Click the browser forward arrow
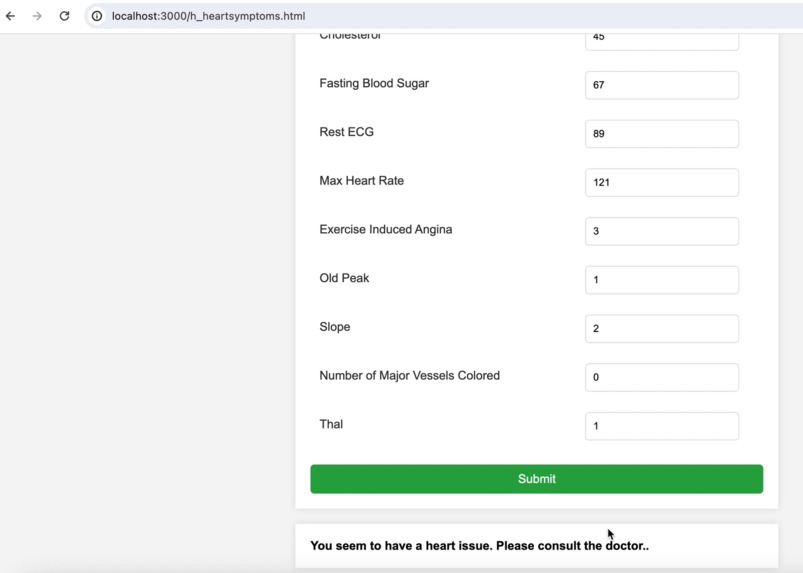 (x=37, y=16)
